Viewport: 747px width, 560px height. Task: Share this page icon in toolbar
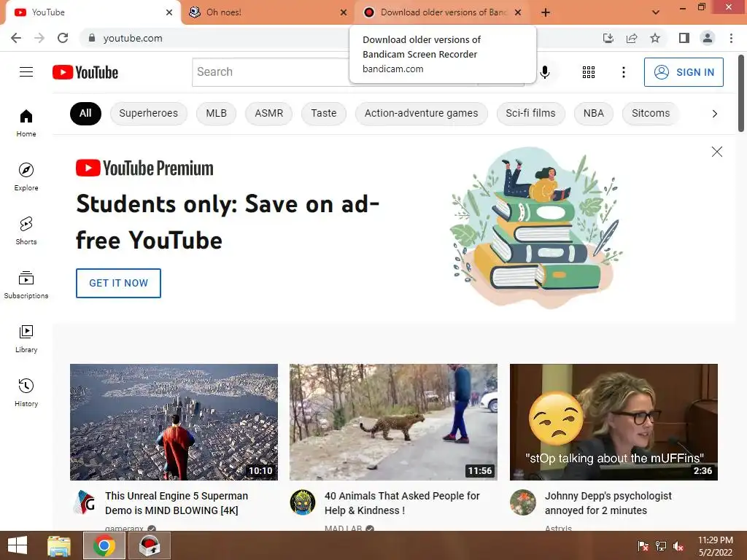(x=632, y=38)
